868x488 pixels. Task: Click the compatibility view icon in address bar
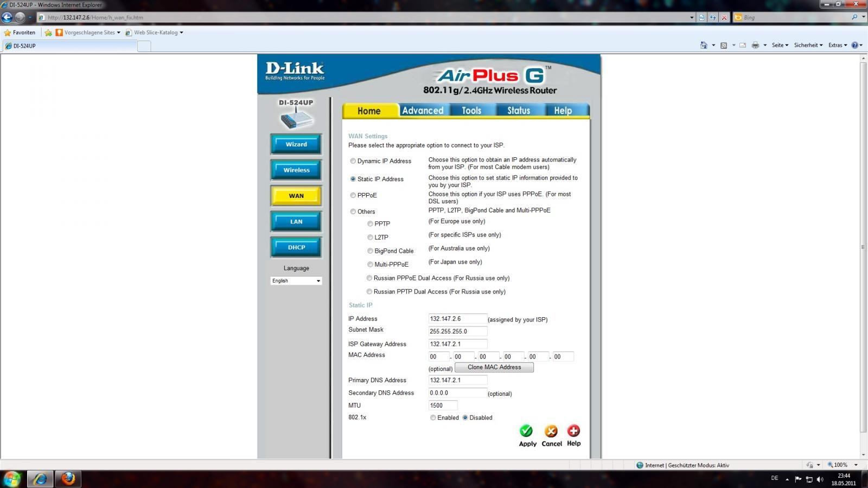click(x=702, y=17)
